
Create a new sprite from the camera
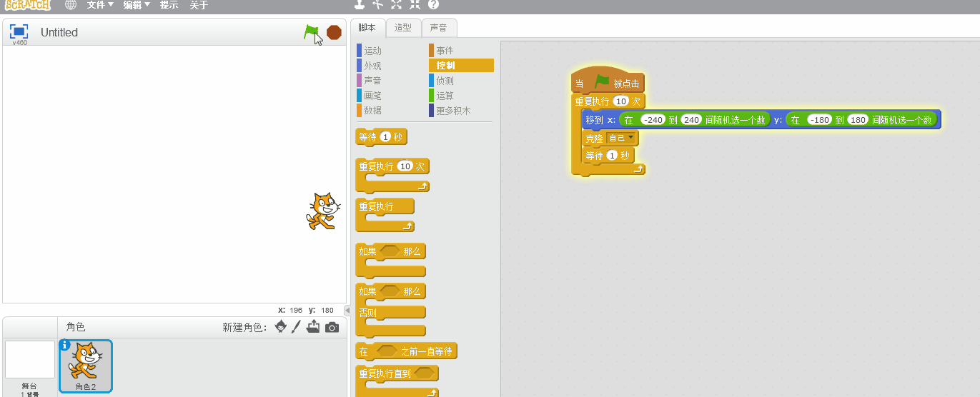point(332,327)
